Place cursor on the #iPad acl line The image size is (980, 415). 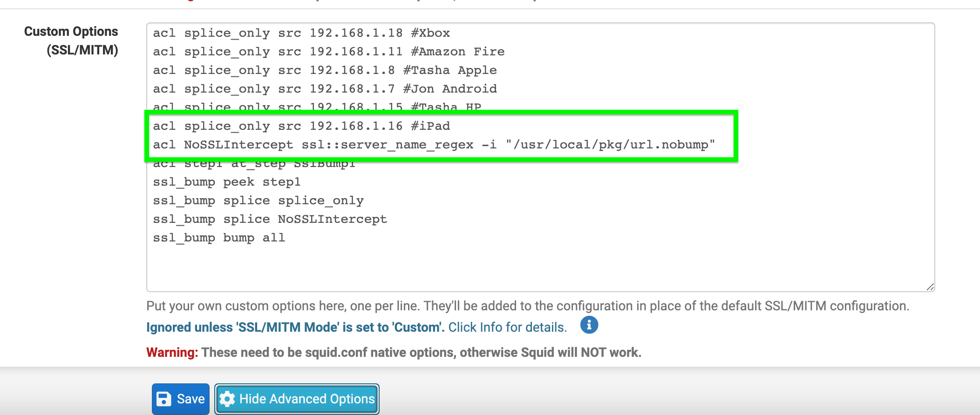[x=301, y=127]
